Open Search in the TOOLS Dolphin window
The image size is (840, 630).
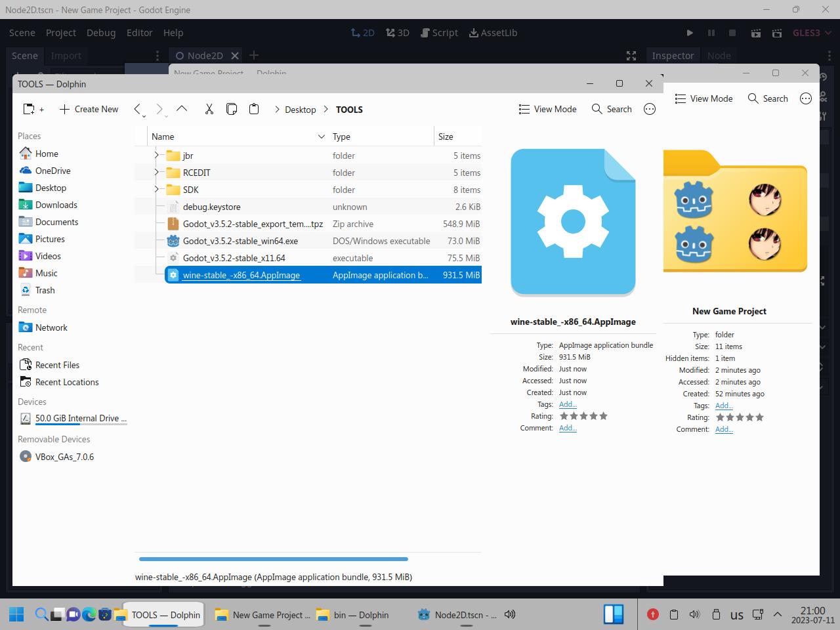click(612, 109)
